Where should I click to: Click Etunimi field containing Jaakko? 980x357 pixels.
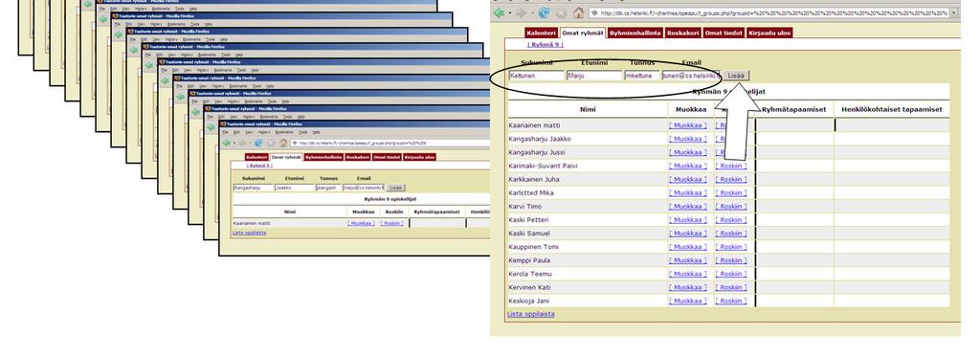(x=295, y=188)
